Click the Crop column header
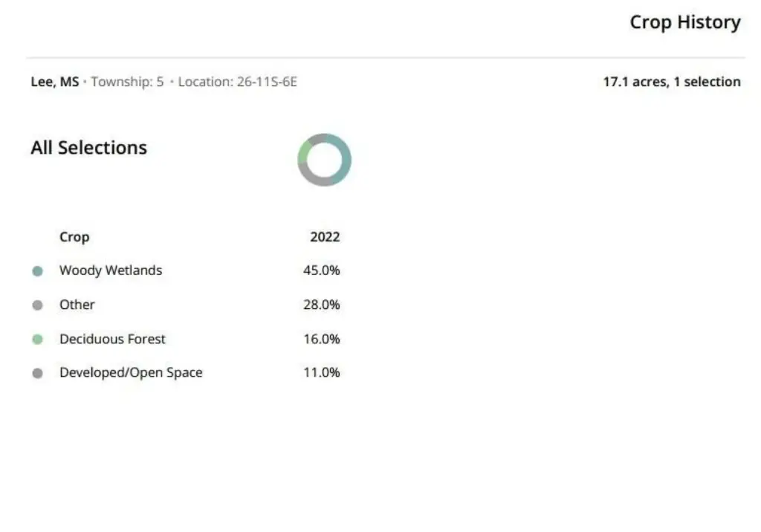Screen dimensions: 761x532 point(74,237)
